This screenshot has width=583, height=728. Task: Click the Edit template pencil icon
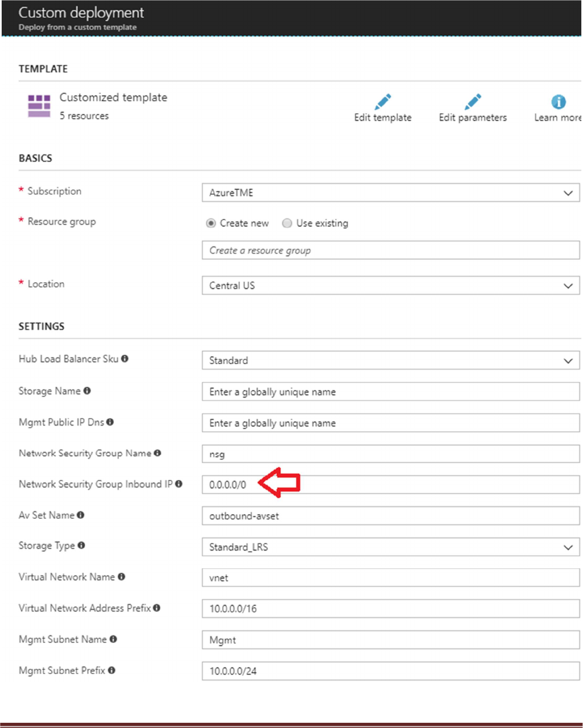coord(383,102)
